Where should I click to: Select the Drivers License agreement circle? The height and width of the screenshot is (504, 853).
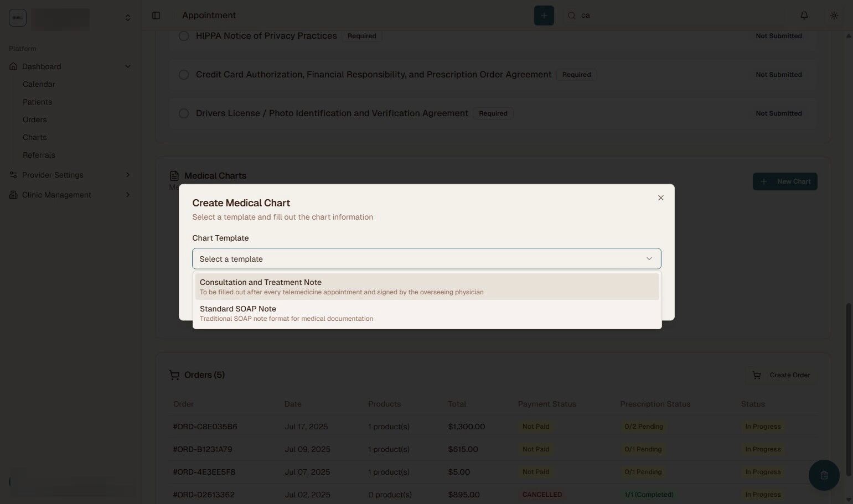coord(184,113)
